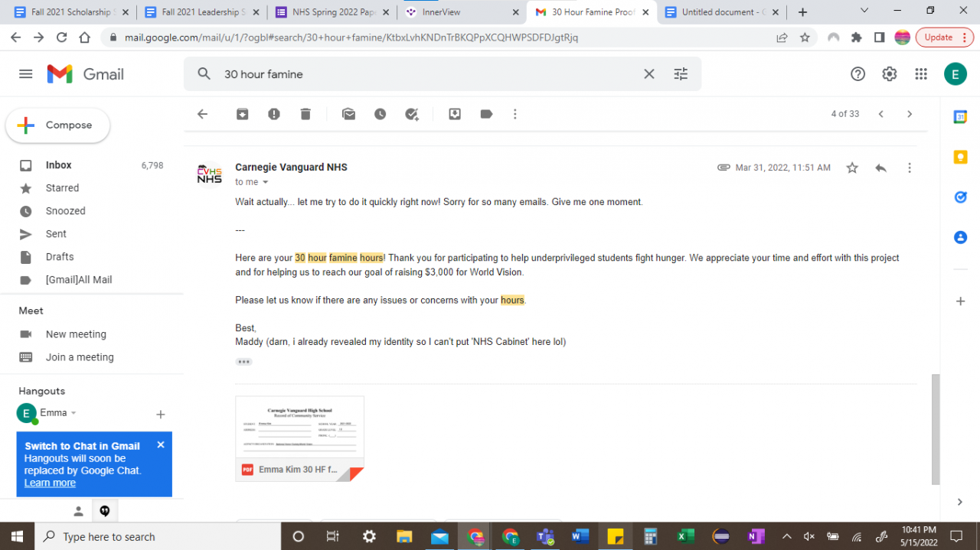Toggle the main menu hamburger icon
The height and width of the screenshot is (550, 980).
tap(26, 74)
